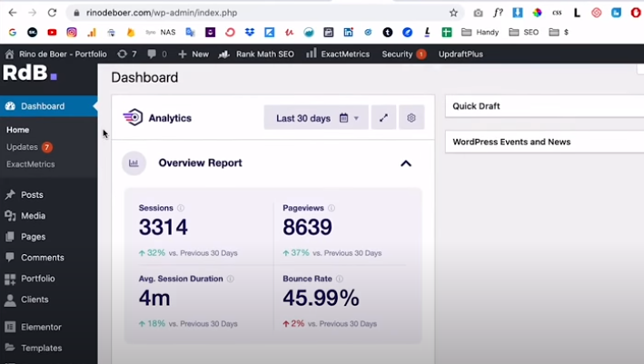Click the Overview Report chart icon
Screen dimensions: 644x364
[134, 163]
